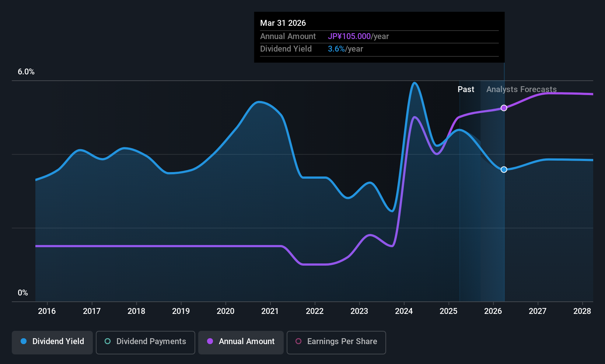Click the 2021 x-axis year label
The image size is (605, 364).
coord(270,311)
